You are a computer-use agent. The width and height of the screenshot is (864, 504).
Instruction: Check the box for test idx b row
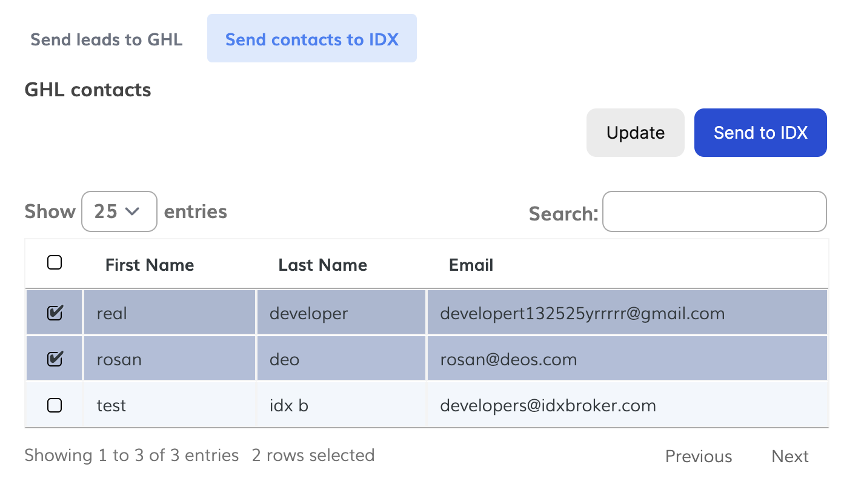point(55,405)
